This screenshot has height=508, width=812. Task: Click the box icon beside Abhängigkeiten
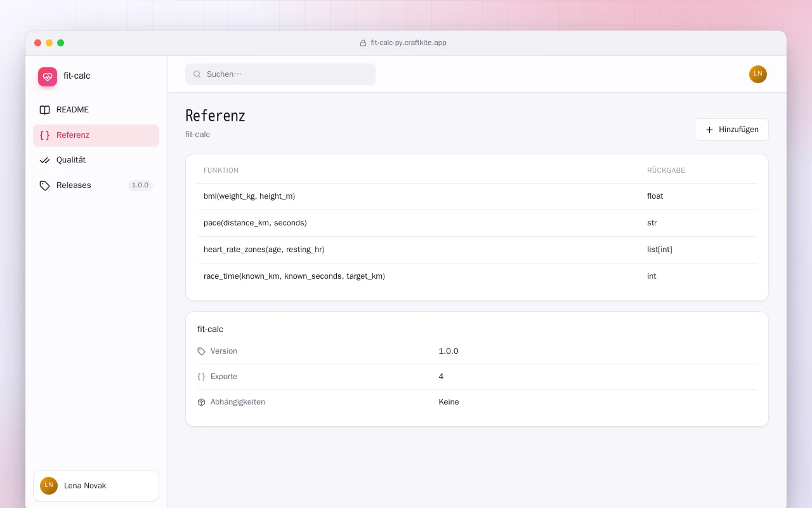(202, 402)
